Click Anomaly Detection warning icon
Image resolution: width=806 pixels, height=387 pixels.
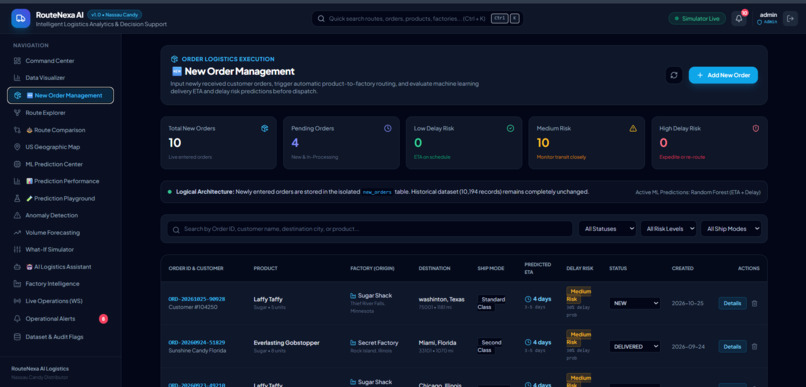point(17,215)
